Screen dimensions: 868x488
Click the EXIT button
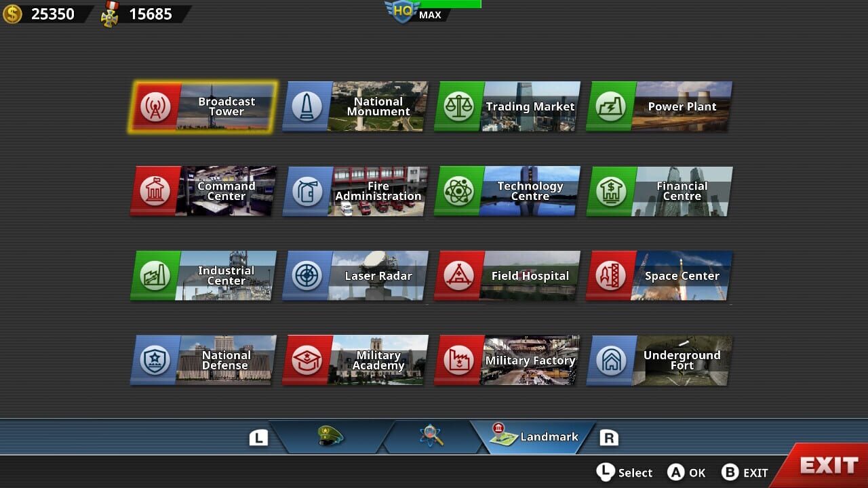click(x=829, y=466)
